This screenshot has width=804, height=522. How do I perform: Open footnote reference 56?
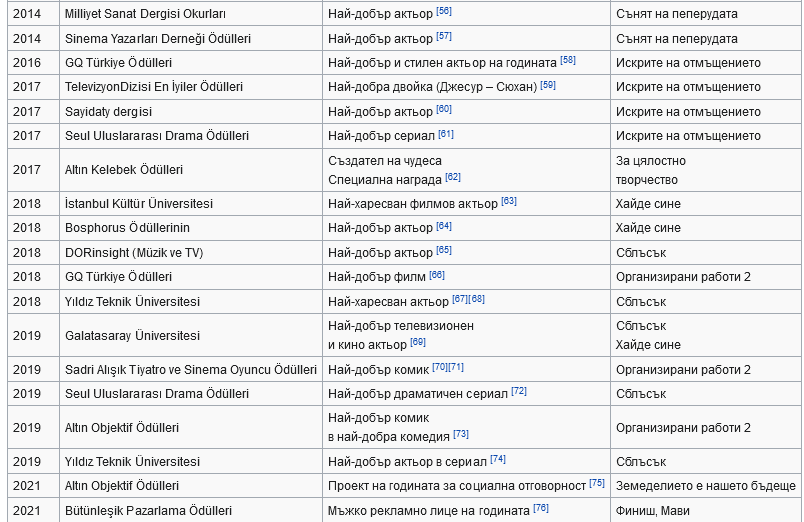(x=444, y=11)
